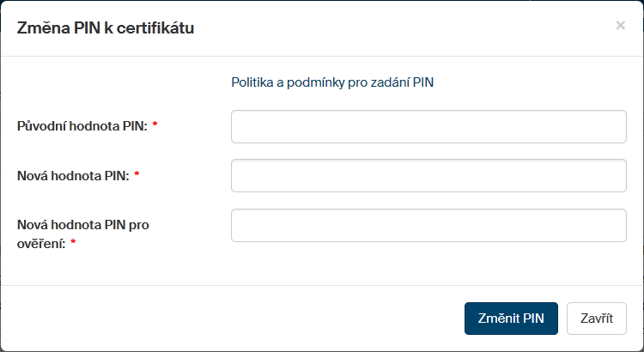644x352 pixels.
Task: Click the Zavřít button
Action: [x=596, y=318]
